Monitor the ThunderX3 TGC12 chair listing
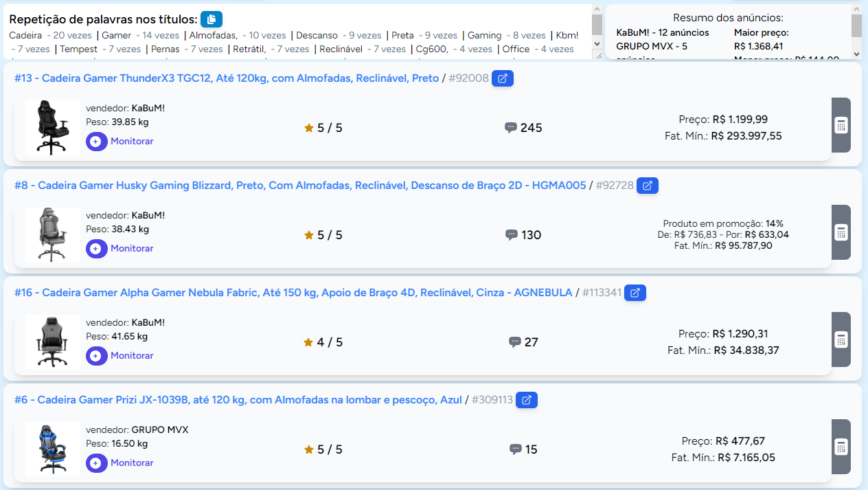This screenshot has height=490, width=868. click(120, 141)
